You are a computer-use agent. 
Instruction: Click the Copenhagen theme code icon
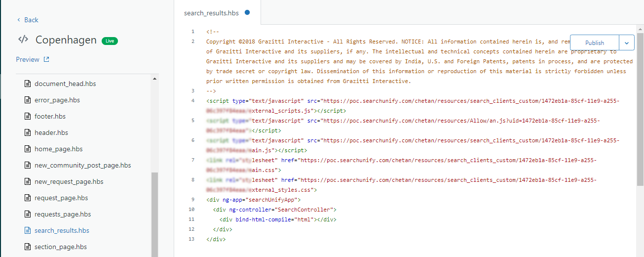(23, 40)
